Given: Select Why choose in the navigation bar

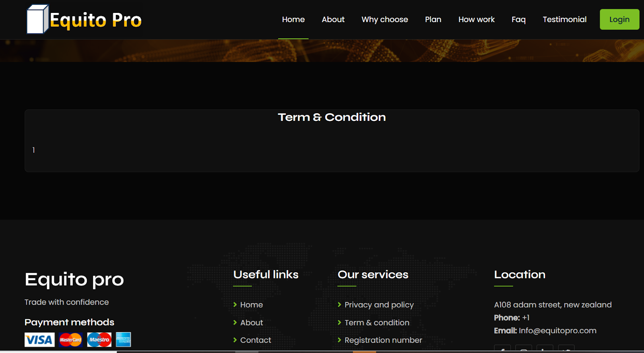Looking at the screenshot, I should coord(384,19).
